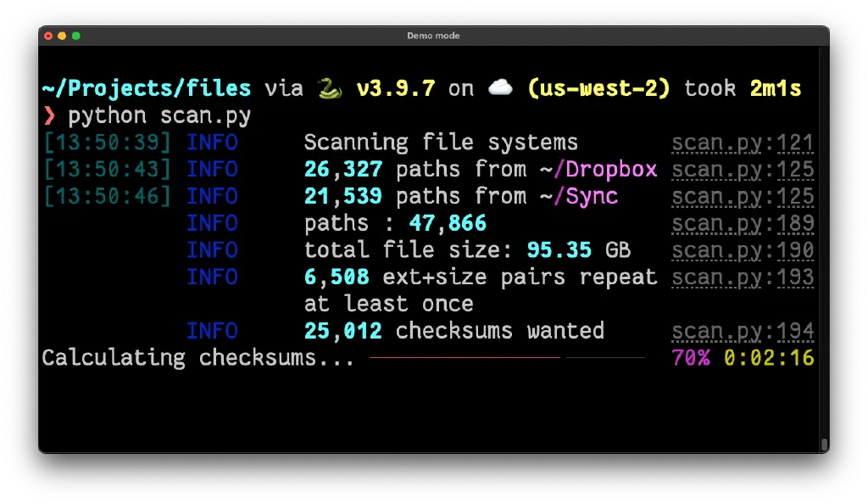
Task: Click INFO label on 'Scanning file systems' row
Action: tap(212, 143)
